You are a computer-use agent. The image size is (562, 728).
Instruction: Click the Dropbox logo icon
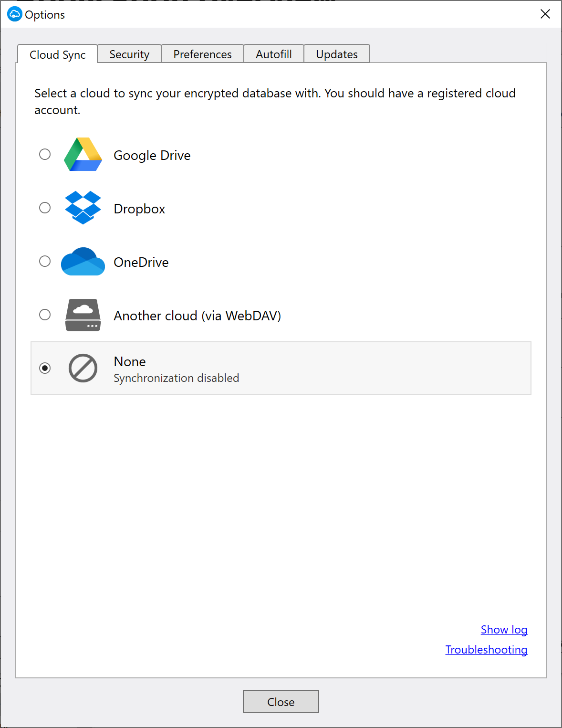pyautogui.click(x=83, y=208)
